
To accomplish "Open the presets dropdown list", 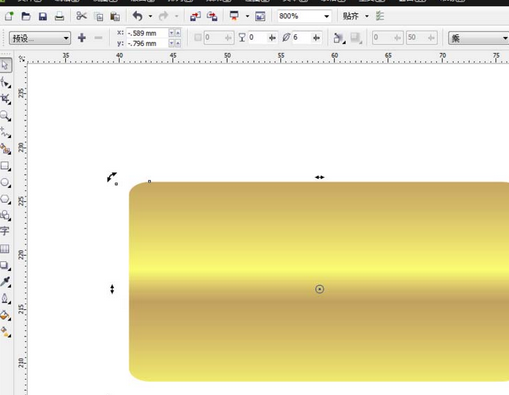I will (40, 38).
